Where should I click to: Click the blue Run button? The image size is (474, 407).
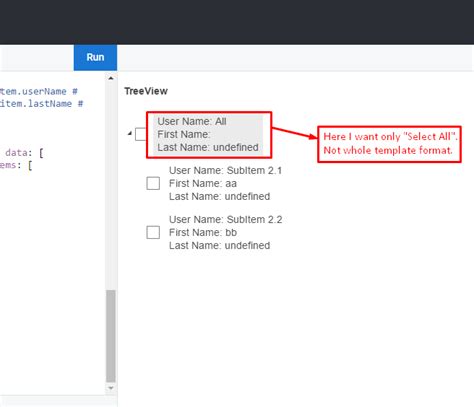tap(95, 57)
